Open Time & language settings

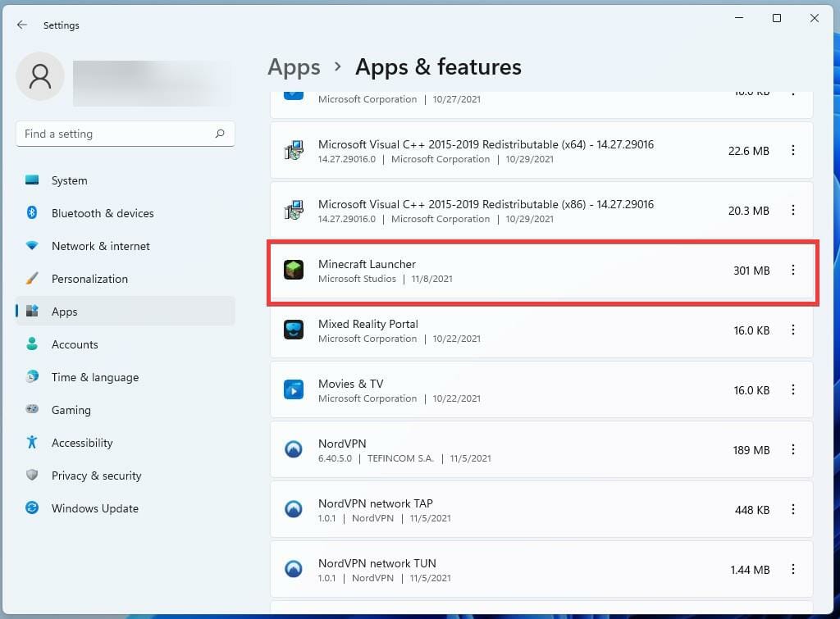[x=126, y=377]
